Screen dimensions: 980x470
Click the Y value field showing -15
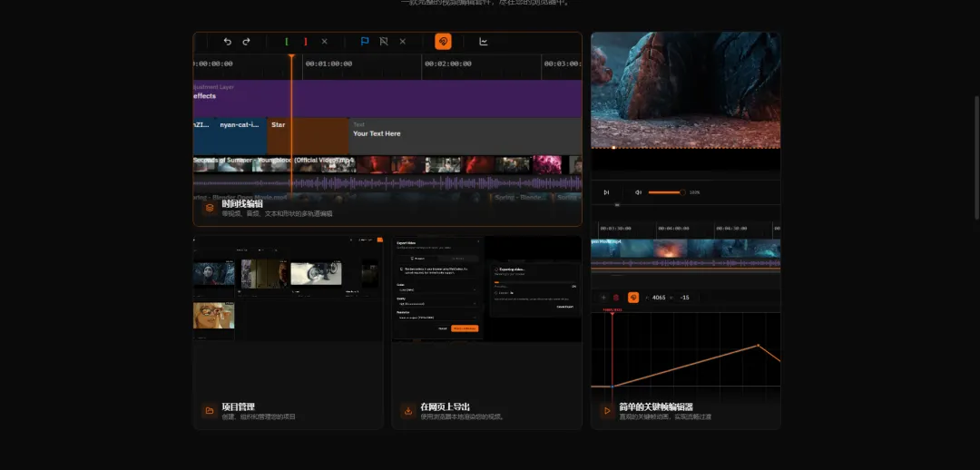(684, 298)
